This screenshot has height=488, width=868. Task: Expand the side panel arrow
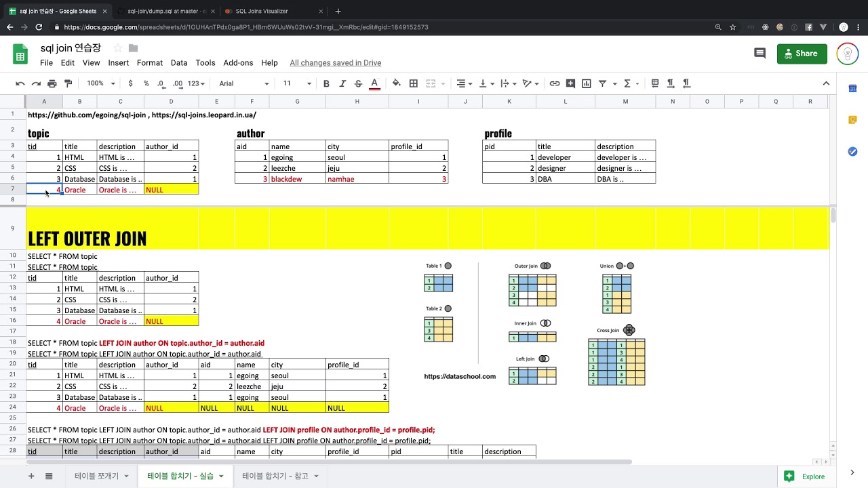[853, 472]
